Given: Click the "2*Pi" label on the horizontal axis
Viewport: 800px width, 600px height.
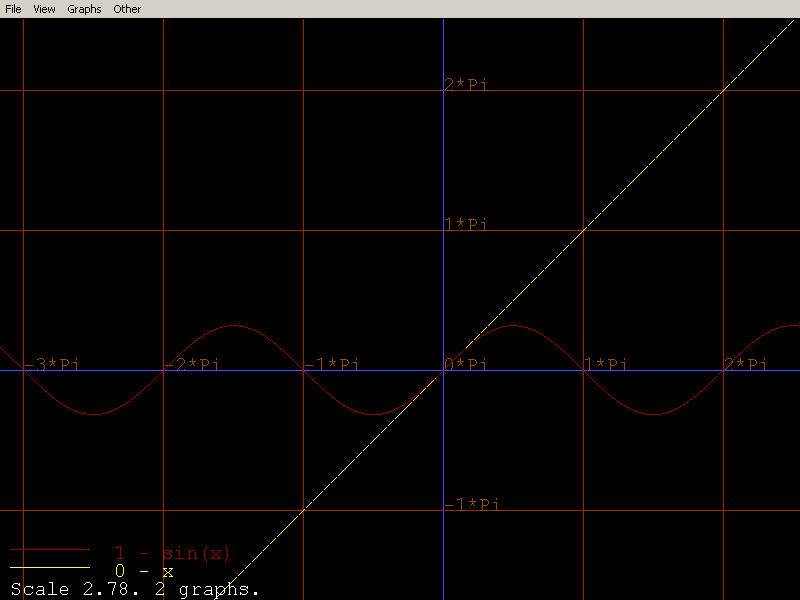Looking at the screenshot, I should tap(746, 364).
